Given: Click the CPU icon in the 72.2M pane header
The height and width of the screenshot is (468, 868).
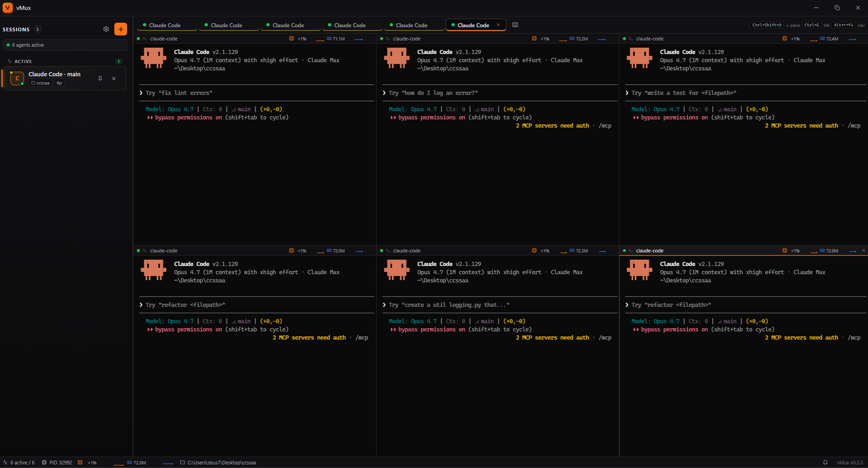Looking at the screenshot, I should 534,39.
